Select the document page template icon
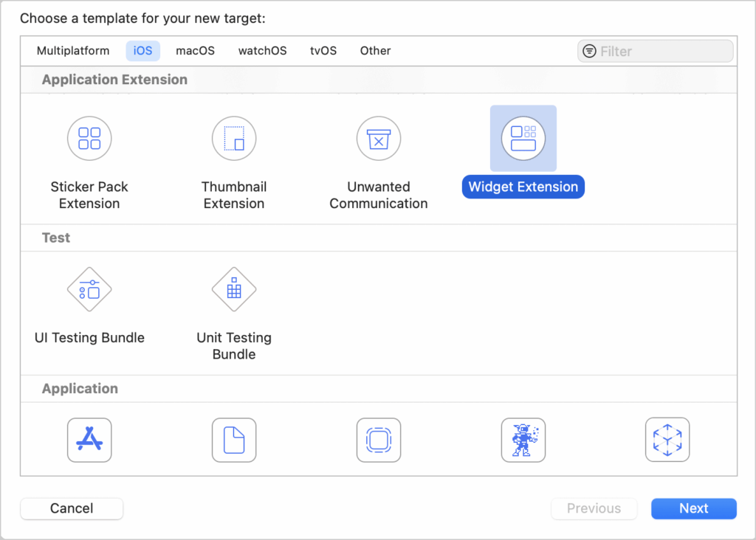This screenshot has height=540, width=756. click(234, 440)
